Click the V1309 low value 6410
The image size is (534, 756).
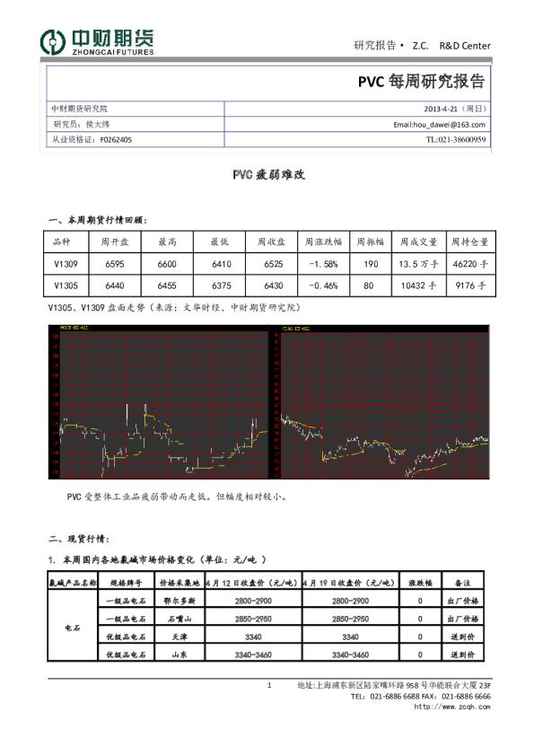pyautogui.click(x=222, y=264)
